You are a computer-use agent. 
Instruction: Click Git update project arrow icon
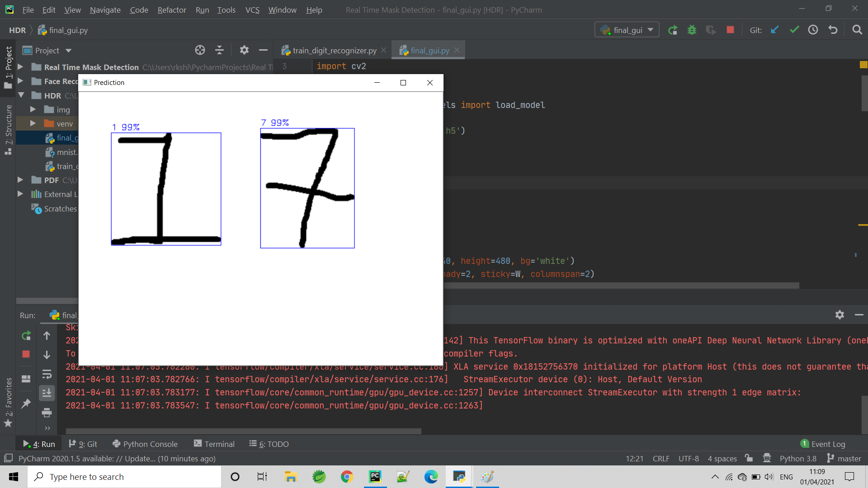775,30
